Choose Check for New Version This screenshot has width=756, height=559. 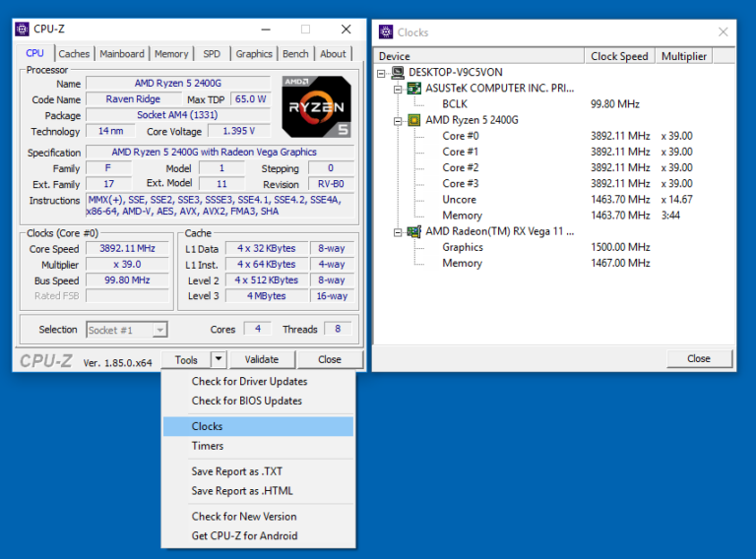coord(259,517)
